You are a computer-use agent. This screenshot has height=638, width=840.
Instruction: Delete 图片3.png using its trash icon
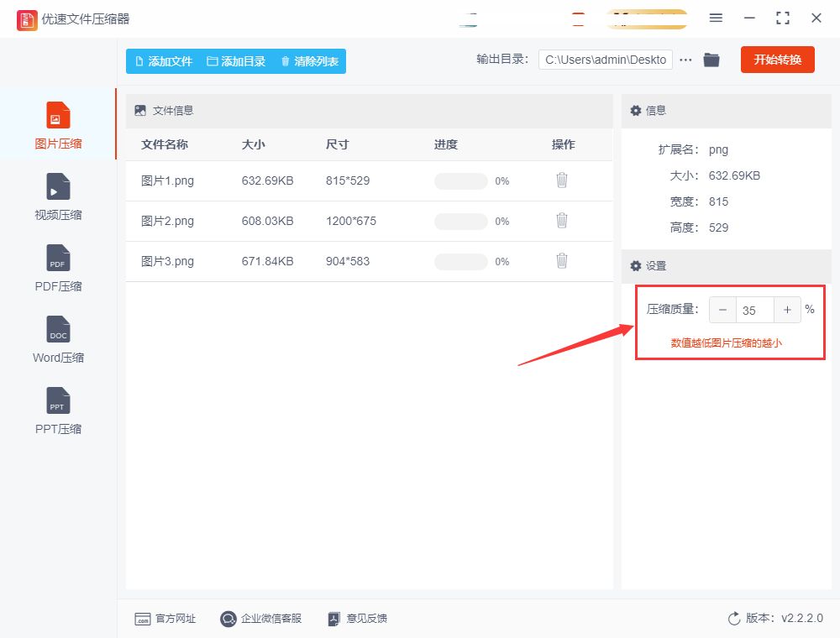point(561,261)
